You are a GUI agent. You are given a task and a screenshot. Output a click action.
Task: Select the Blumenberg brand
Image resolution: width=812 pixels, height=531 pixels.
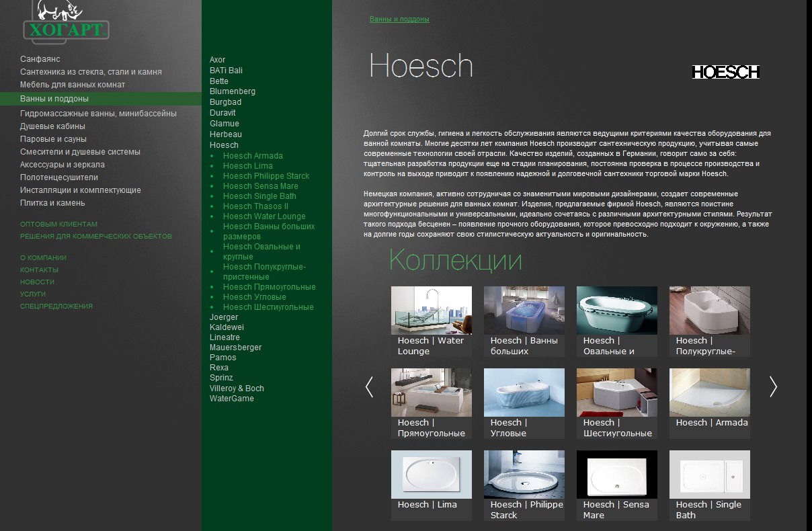[233, 91]
